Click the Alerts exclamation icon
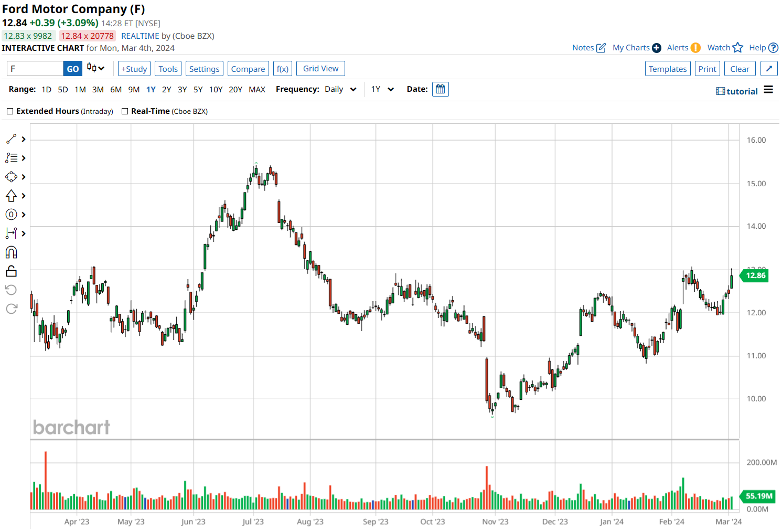The height and width of the screenshot is (532, 782). [x=695, y=48]
